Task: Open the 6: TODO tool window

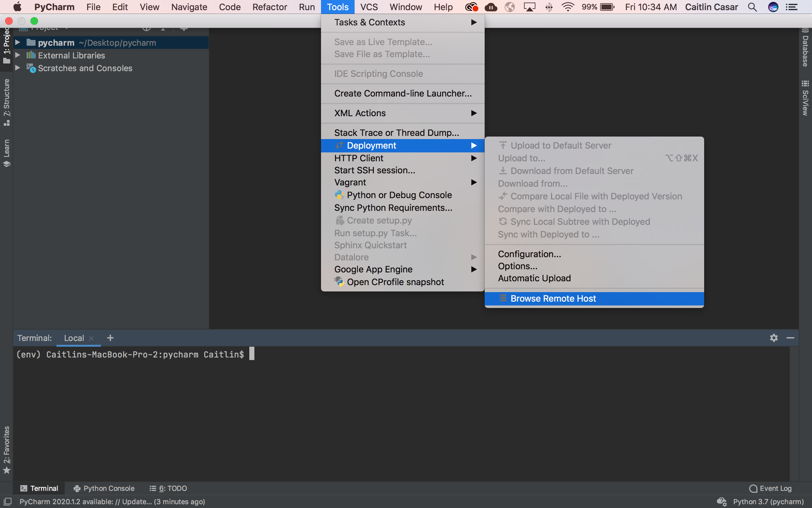Action: (x=168, y=488)
